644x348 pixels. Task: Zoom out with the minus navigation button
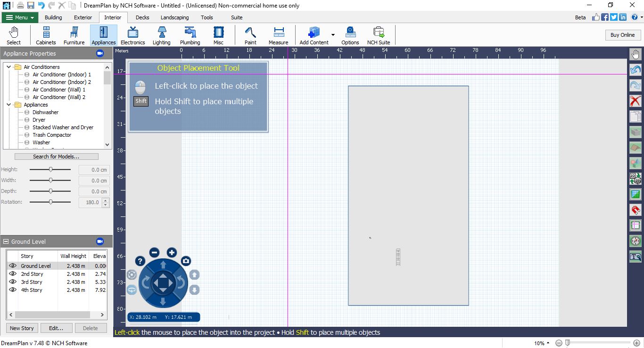[155, 252]
